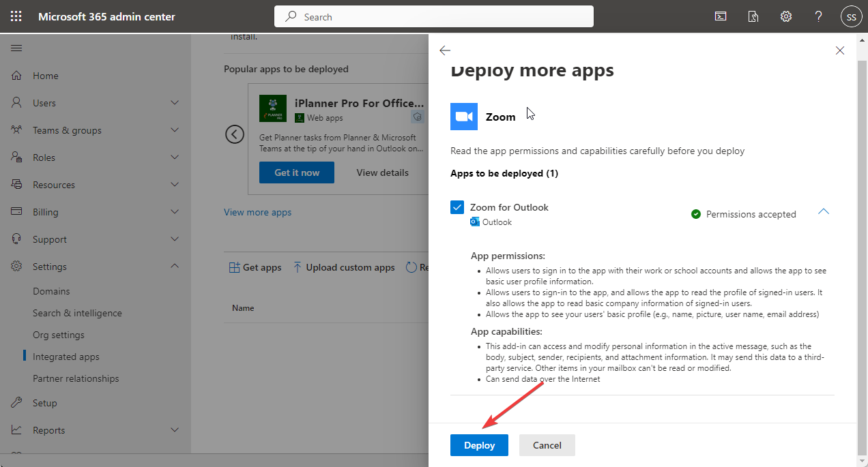Open the View more apps link
Image resolution: width=868 pixels, height=467 pixels.
tap(257, 212)
